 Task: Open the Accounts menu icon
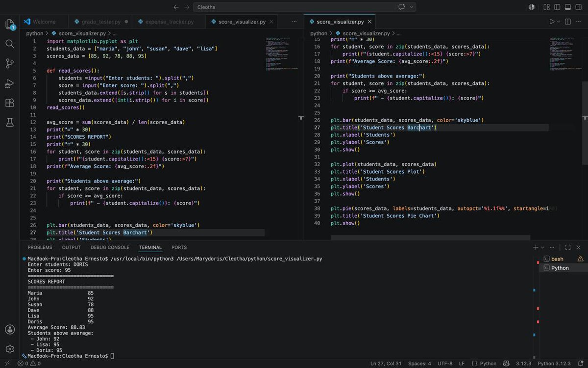(10, 329)
